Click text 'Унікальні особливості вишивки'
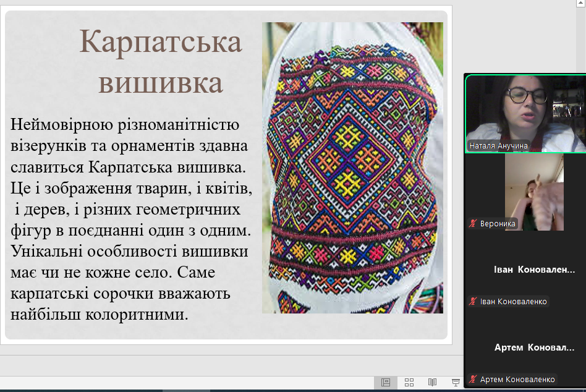The height and width of the screenshot is (392, 586). click(129, 251)
